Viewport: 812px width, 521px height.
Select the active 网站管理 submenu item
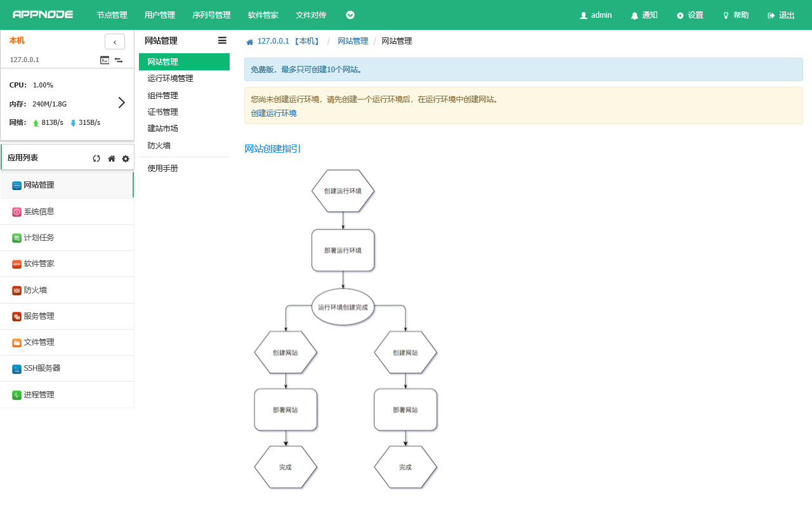click(x=184, y=62)
